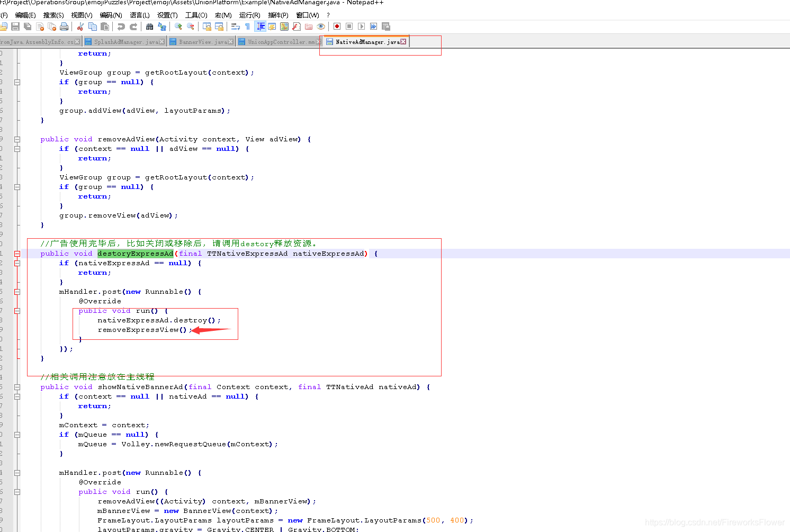The image size is (790, 532).
Task: Switch to the UnionAppController.mm tab
Action: click(279, 42)
